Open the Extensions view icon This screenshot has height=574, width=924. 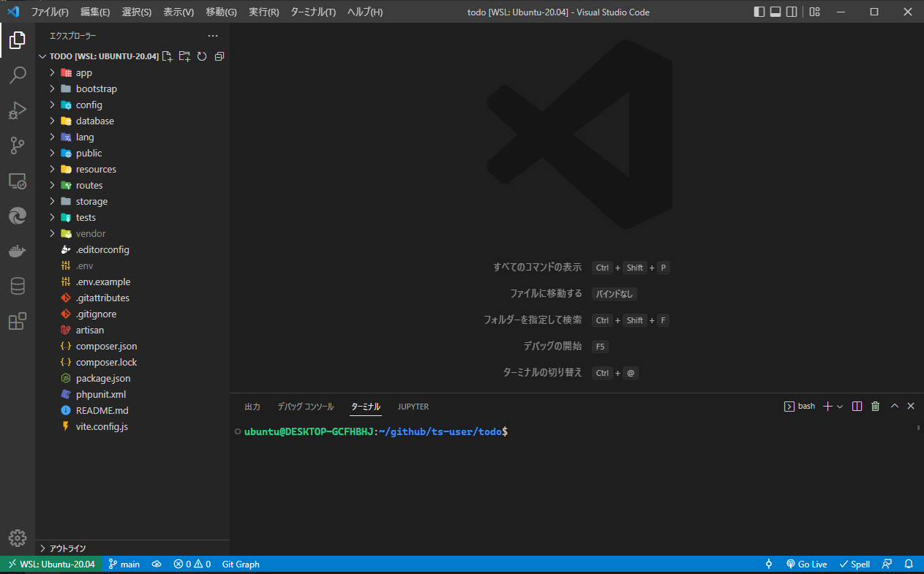(x=18, y=321)
